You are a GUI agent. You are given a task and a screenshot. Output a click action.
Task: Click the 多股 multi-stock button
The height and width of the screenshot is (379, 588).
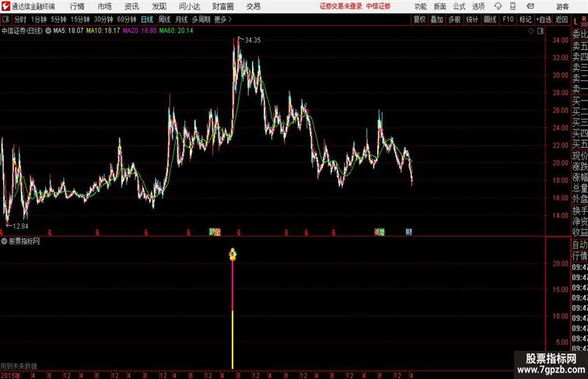(x=454, y=19)
